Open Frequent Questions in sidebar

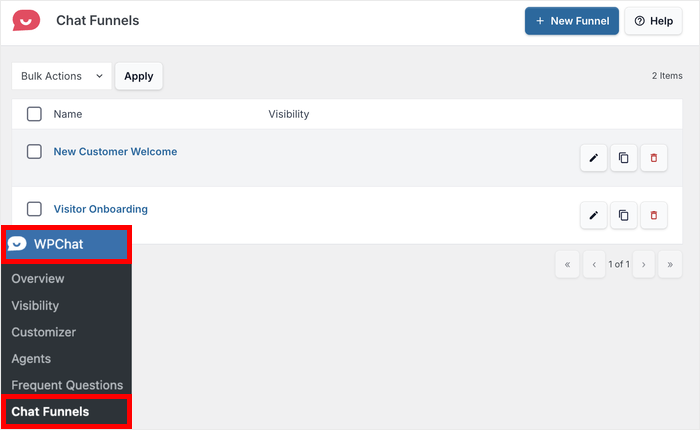tap(66, 385)
